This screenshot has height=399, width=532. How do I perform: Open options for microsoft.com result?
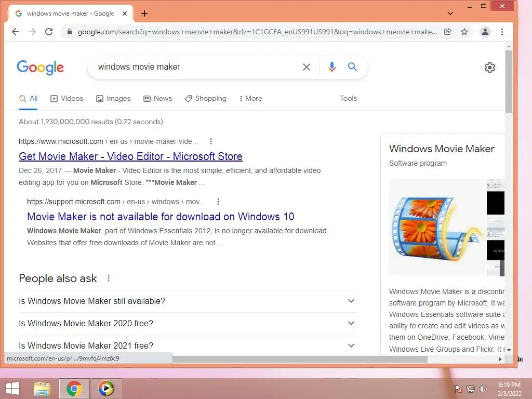point(211,141)
